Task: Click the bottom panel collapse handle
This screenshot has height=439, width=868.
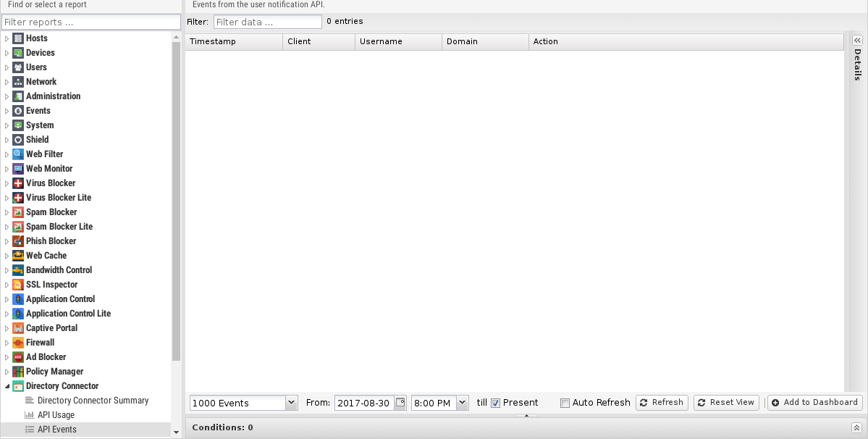Action: [x=526, y=415]
